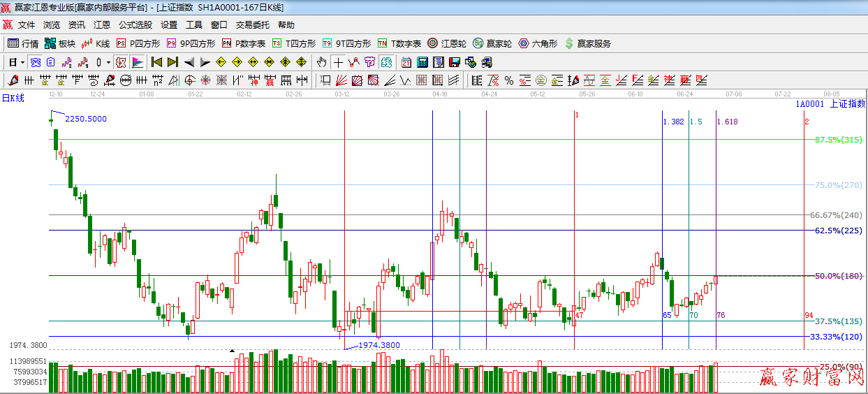Expand the candlestick style dropdown arrow
Image resolution: width=868 pixels, height=394 pixels.
[x=108, y=62]
